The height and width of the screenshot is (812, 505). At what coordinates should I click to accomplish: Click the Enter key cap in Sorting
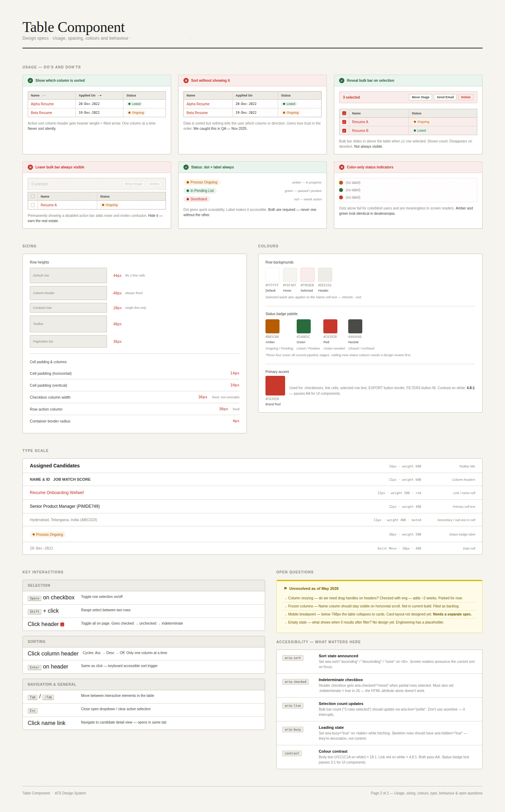tap(34, 667)
